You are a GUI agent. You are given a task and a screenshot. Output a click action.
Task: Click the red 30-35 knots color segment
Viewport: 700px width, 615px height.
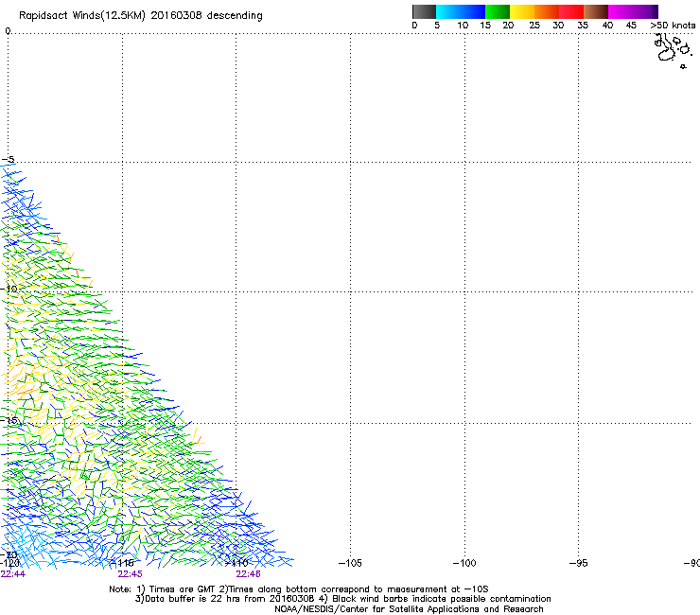571,11
